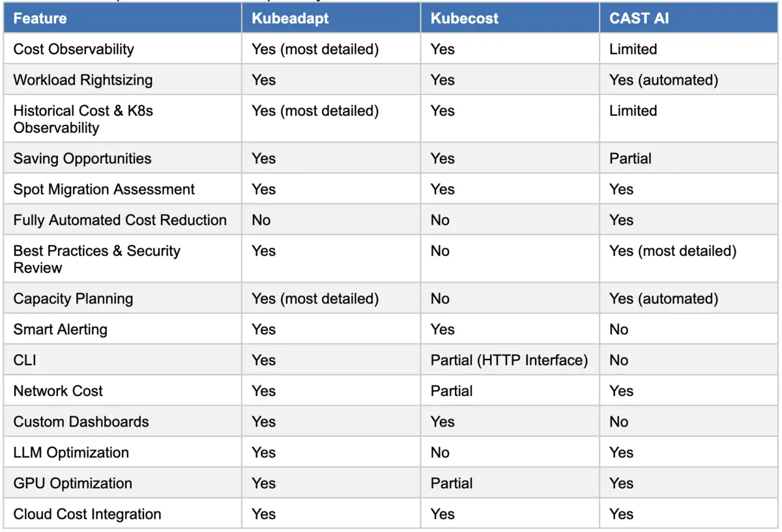Select the Network Cost row label
782x532 pixels.
58,391
